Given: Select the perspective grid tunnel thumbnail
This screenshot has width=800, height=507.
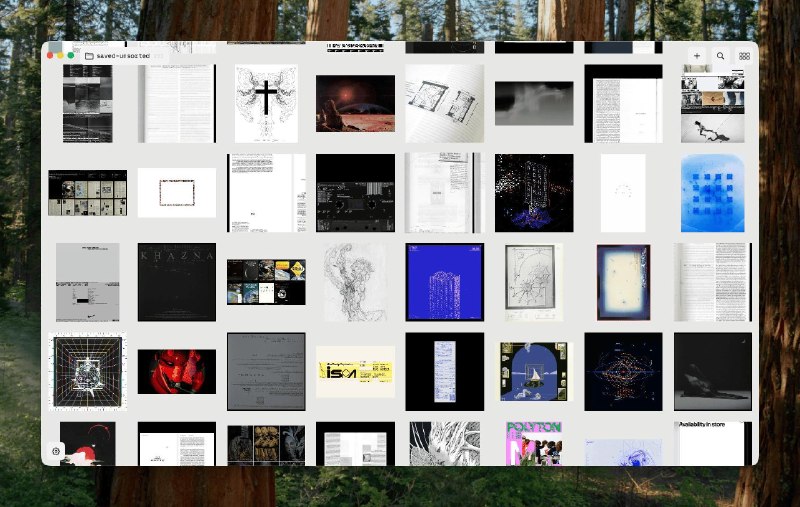Looking at the screenshot, I should pyautogui.click(x=88, y=372).
